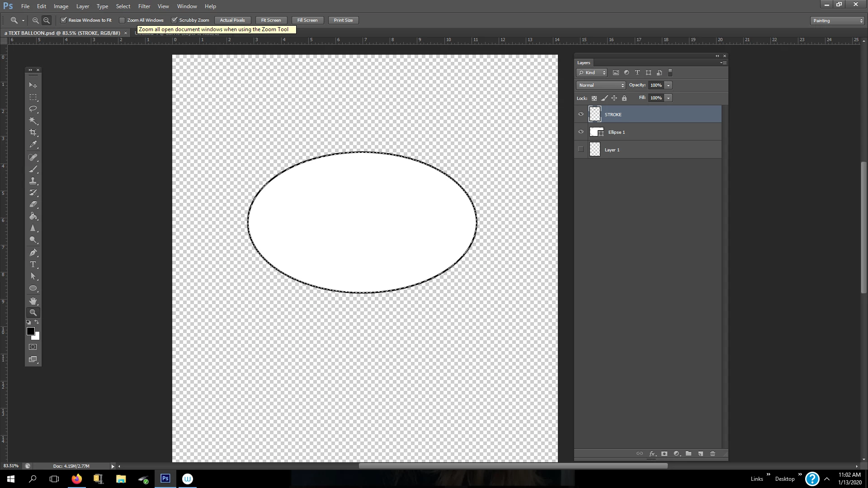Select the Pen tool
Image resolution: width=868 pixels, height=488 pixels.
point(33,253)
